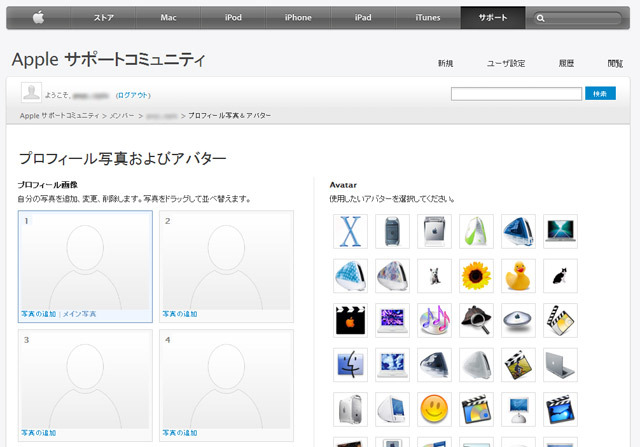Go to the iPod tab
Image resolution: width=640 pixels, height=447 pixels.
click(x=233, y=18)
